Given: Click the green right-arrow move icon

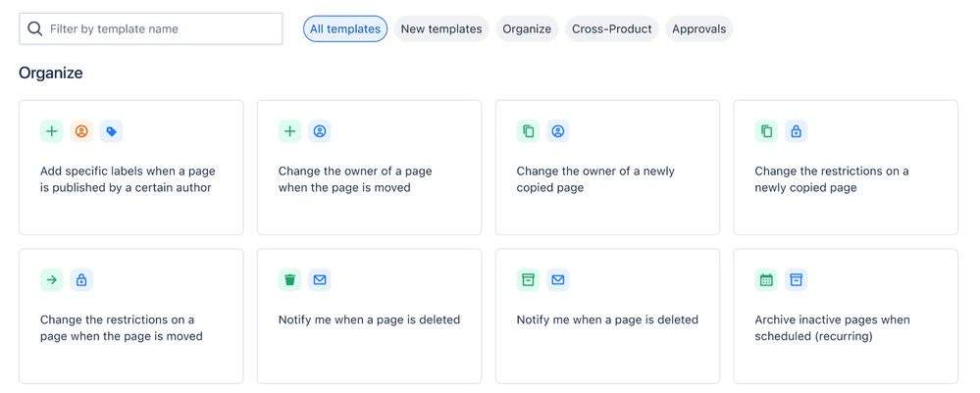Looking at the screenshot, I should coord(52,280).
